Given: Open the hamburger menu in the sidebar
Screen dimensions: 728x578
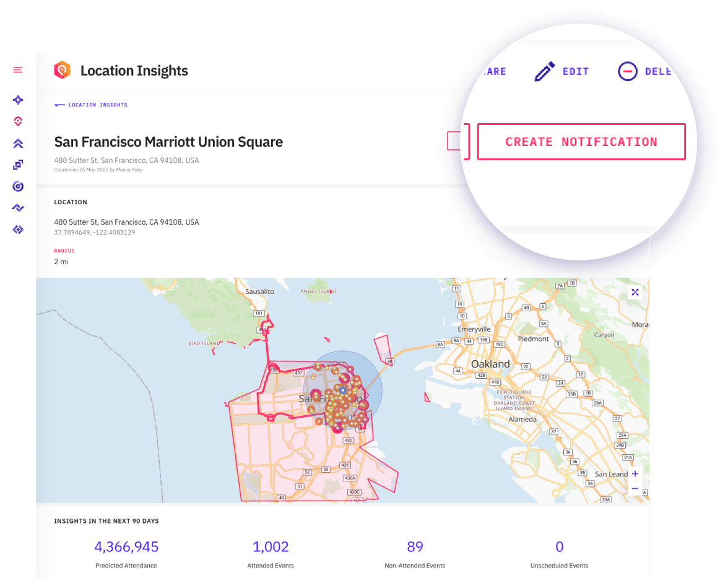Looking at the screenshot, I should tap(18, 71).
